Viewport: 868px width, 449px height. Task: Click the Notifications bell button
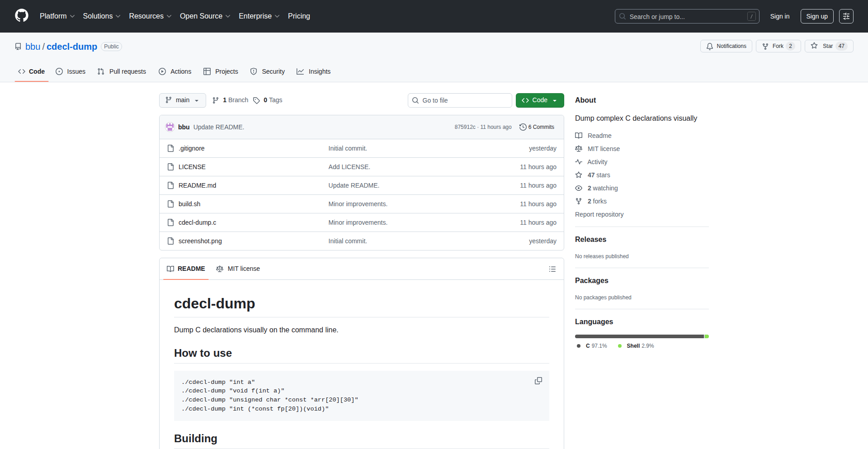coord(726,46)
